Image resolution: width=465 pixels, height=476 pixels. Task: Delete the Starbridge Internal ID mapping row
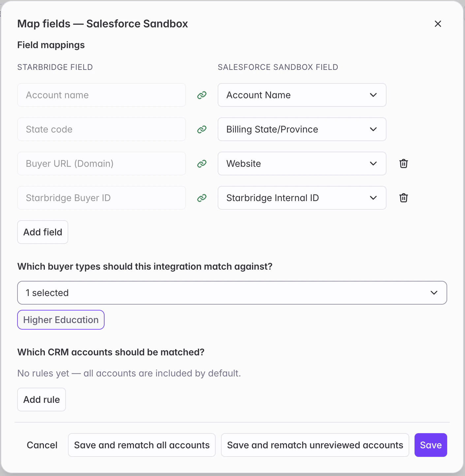[x=404, y=198]
